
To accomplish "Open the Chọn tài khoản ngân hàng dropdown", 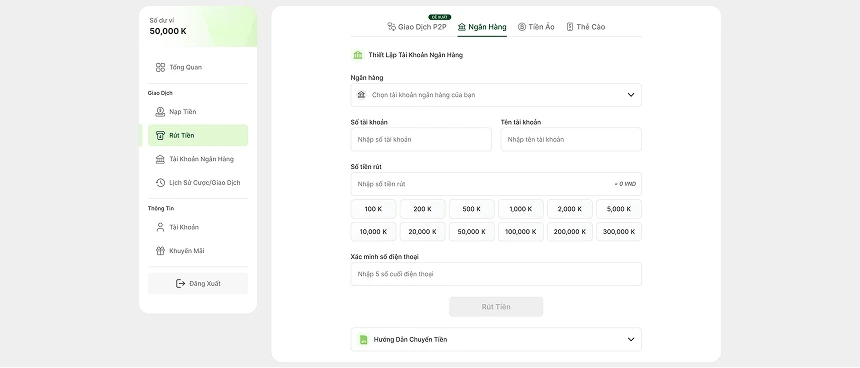I will click(496, 95).
